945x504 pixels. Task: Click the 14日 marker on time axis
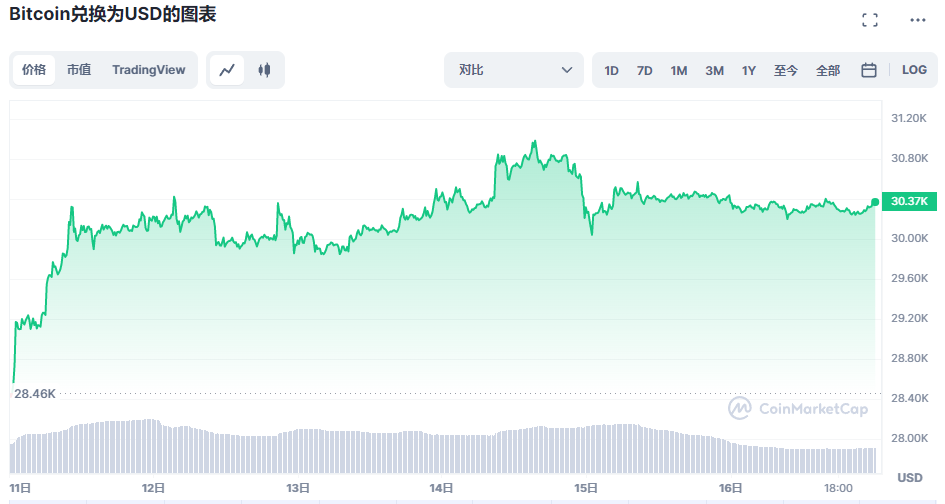coord(442,488)
